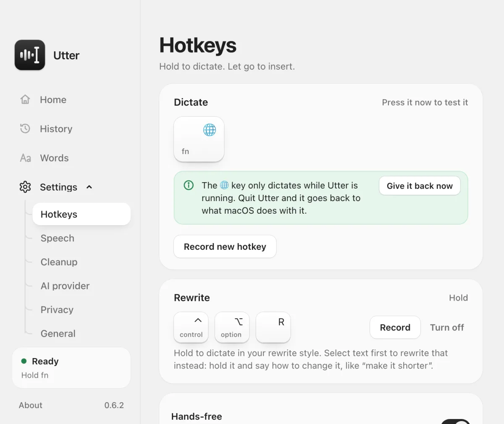Open the Home page
Viewport: 504px width, 424px height.
click(53, 99)
